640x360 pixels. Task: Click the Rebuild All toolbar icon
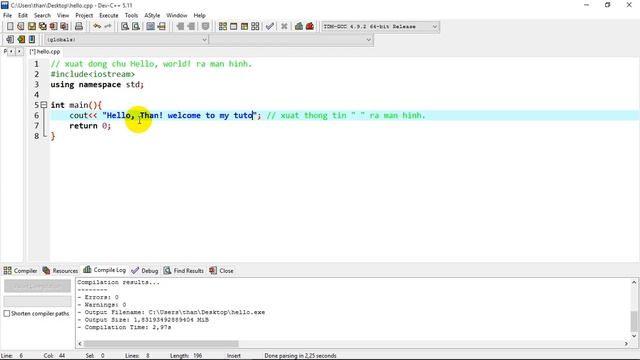(x=255, y=27)
